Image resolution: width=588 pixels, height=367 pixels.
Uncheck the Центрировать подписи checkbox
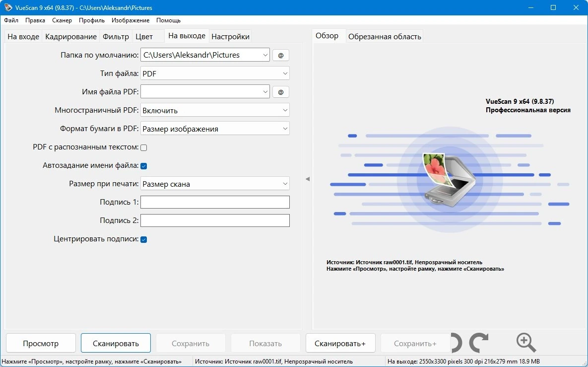tap(143, 239)
